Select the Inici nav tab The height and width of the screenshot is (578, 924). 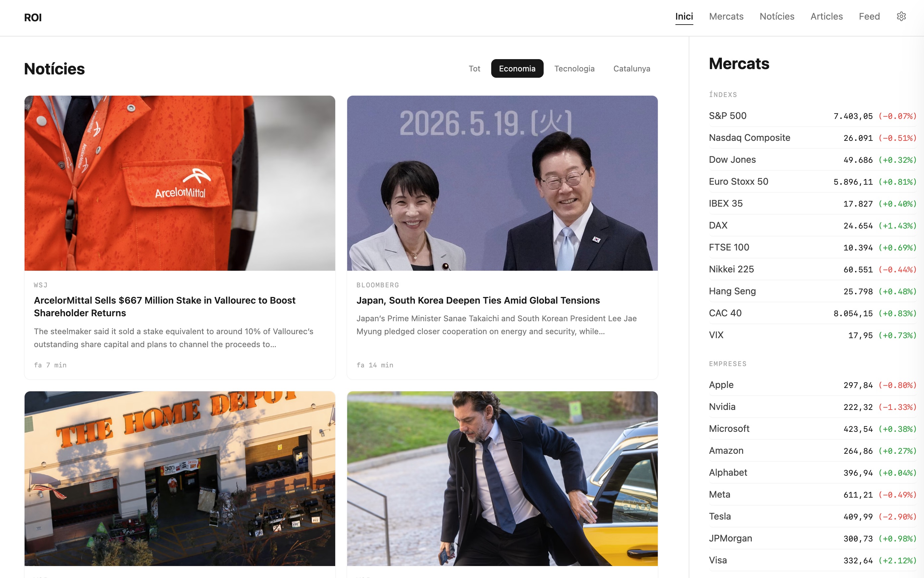click(x=684, y=16)
